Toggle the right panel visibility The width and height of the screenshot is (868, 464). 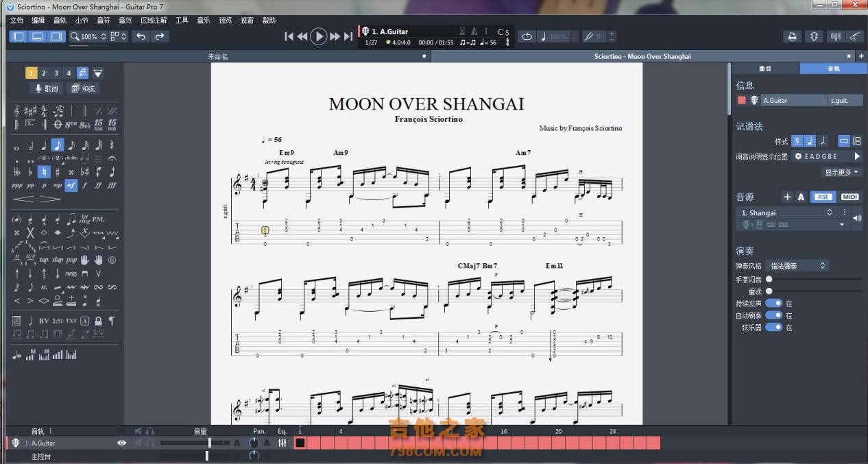[x=57, y=36]
